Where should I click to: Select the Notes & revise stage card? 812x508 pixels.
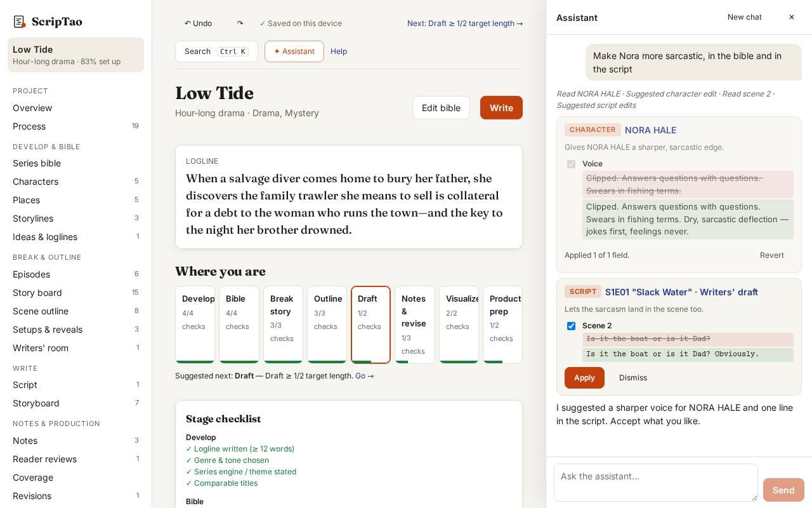click(415, 324)
